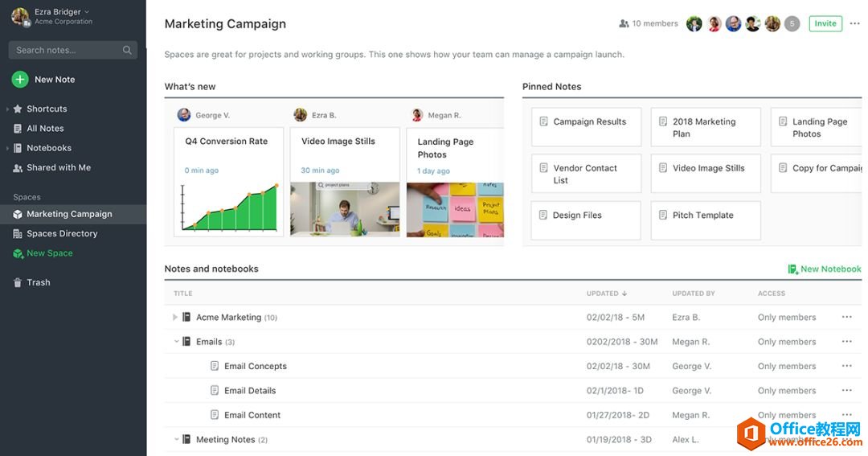Click the green New Note plus icon

pos(20,80)
